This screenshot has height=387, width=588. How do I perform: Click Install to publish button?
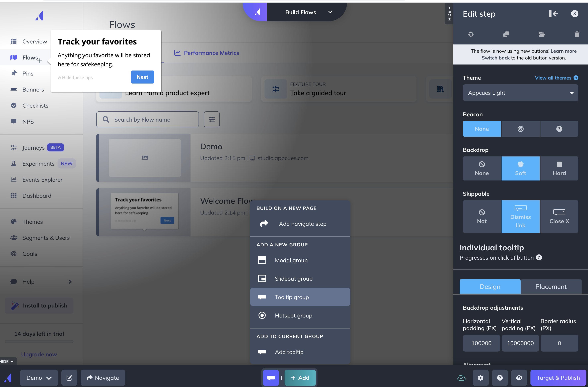(39, 305)
